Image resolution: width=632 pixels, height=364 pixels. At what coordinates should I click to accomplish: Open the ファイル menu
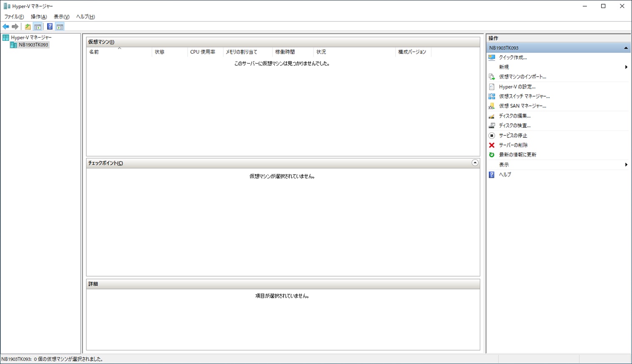point(14,17)
